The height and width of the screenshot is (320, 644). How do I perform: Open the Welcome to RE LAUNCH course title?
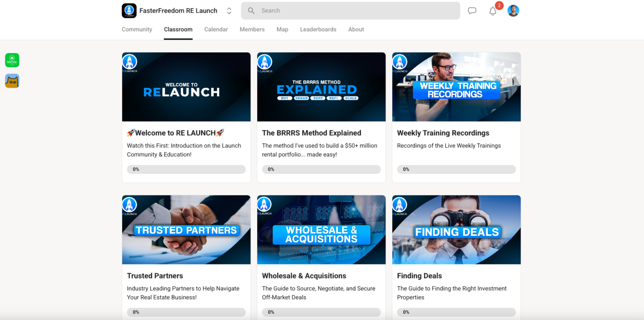(176, 133)
